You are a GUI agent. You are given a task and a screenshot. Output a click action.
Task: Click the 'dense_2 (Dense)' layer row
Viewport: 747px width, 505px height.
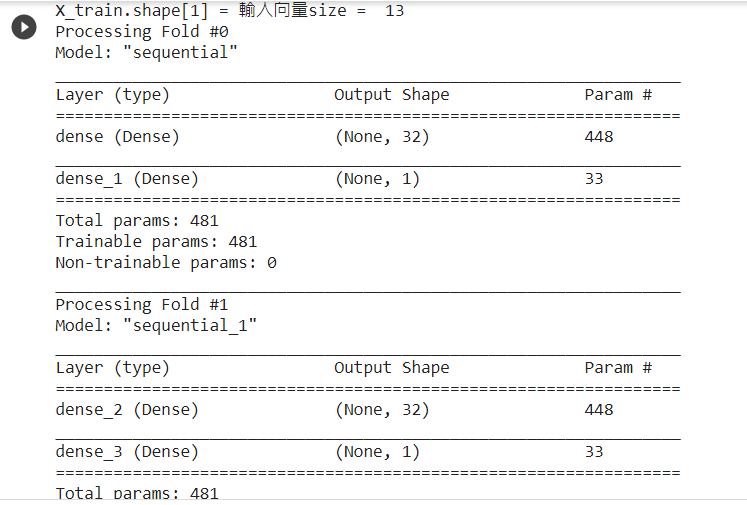click(x=127, y=409)
